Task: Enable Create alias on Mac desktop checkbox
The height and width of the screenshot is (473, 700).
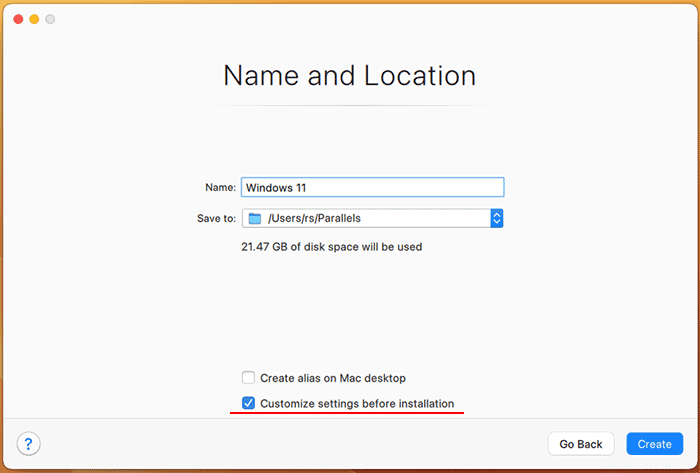Action: 248,378
